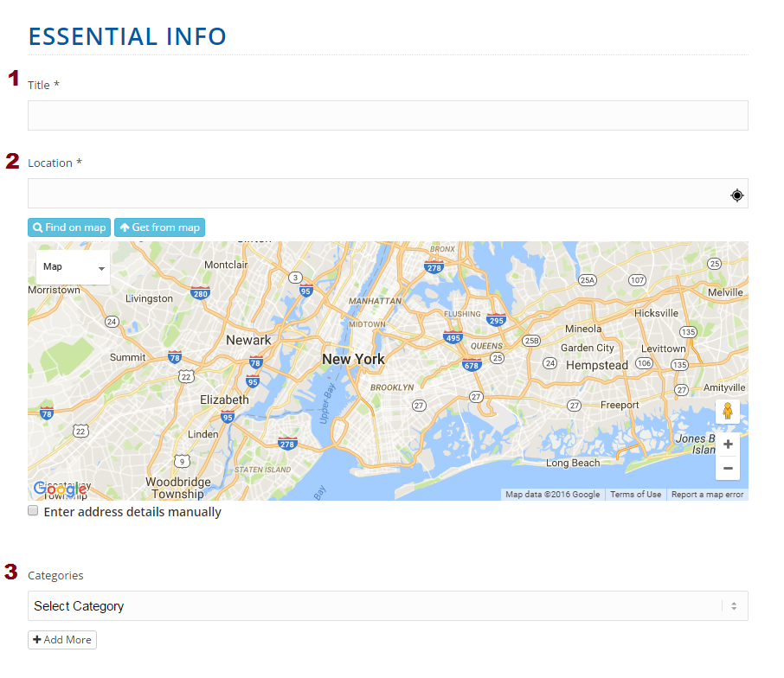Click the locate-me crosshair icon in Location field
784x678 pixels.
[x=736, y=195]
